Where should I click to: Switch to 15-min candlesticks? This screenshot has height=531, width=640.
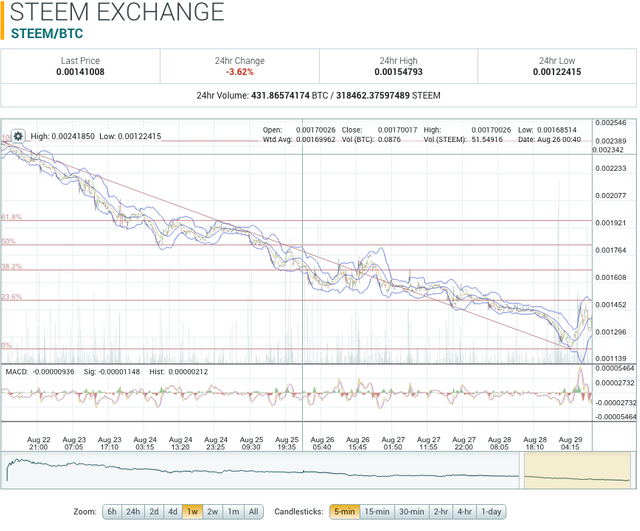pos(377,512)
